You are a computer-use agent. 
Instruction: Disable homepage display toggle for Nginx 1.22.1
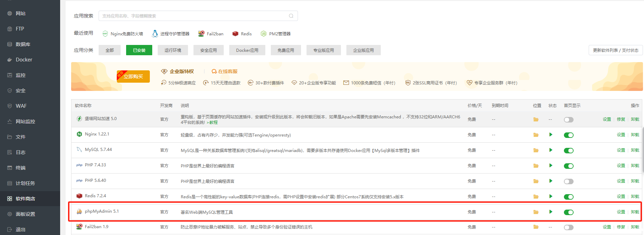(x=569, y=135)
